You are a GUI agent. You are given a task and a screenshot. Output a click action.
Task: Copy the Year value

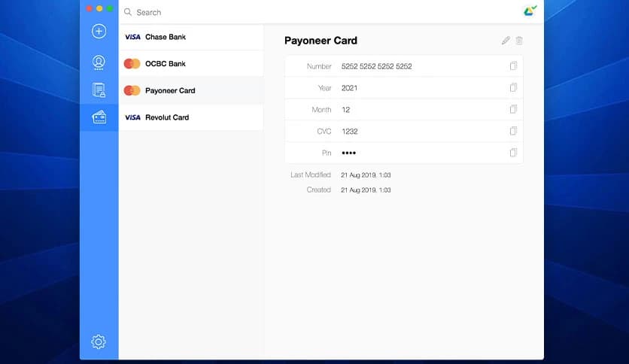point(513,87)
